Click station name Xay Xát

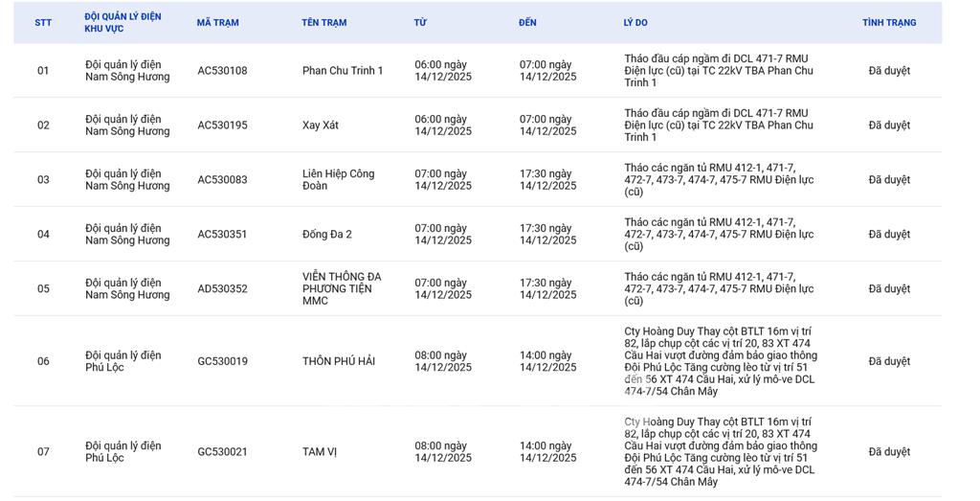click(321, 125)
